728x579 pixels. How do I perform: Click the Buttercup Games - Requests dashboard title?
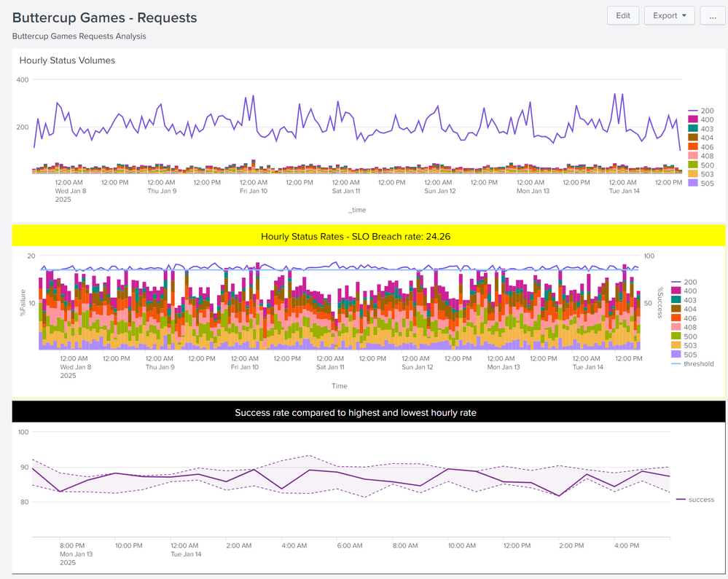pyautogui.click(x=104, y=17)
